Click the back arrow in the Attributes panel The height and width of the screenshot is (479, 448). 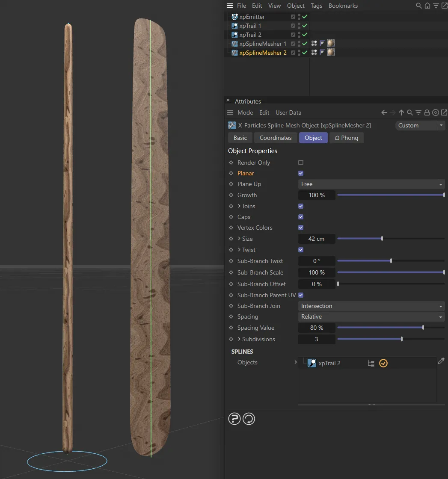[384, 112]
